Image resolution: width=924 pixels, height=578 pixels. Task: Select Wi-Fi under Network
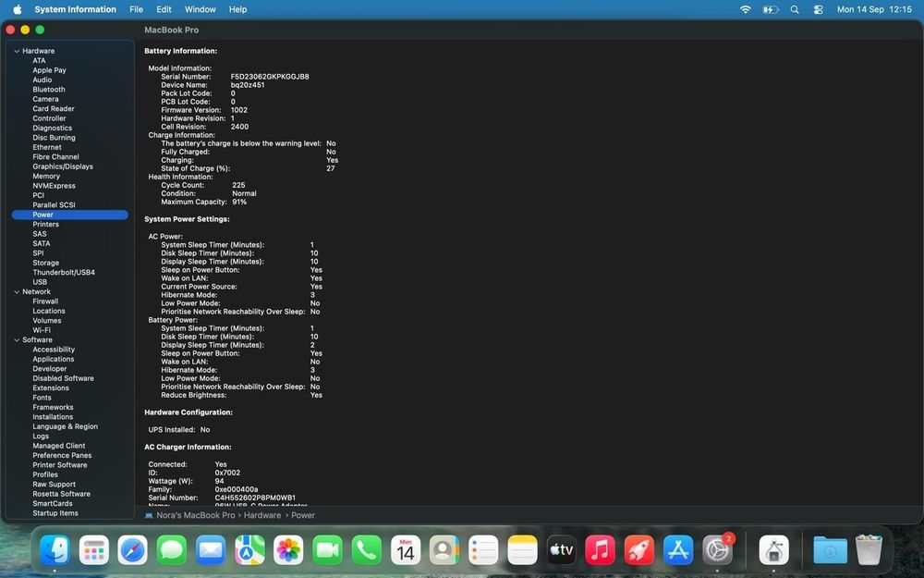click(x=42, y=330)
